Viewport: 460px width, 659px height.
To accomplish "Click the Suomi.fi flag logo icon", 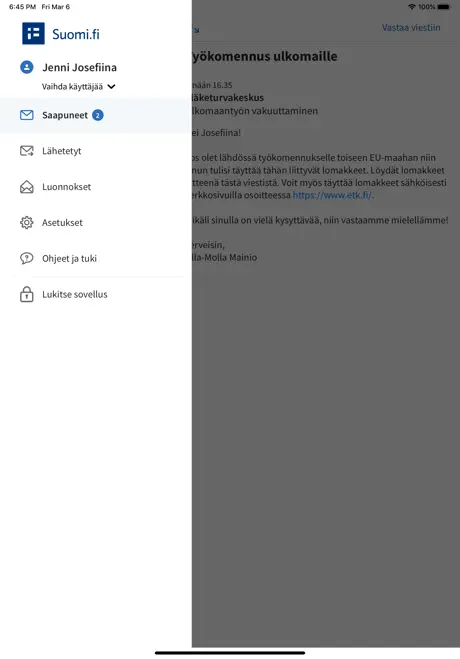I will (33, 33).
